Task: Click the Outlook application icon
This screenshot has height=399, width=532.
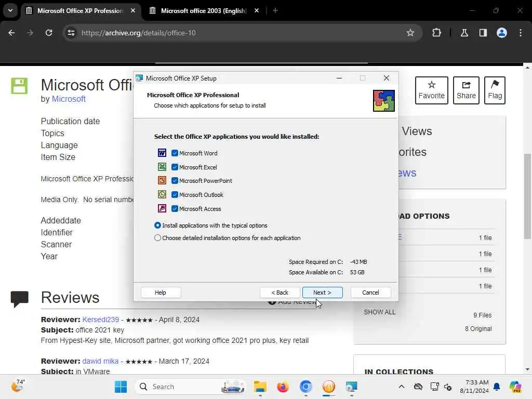Action: pos(162,194)
